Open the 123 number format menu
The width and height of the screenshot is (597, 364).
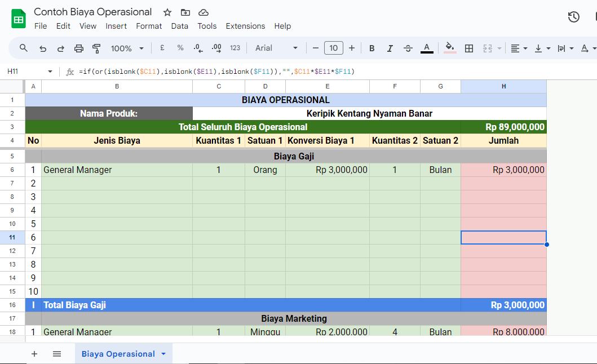point(235,48)
